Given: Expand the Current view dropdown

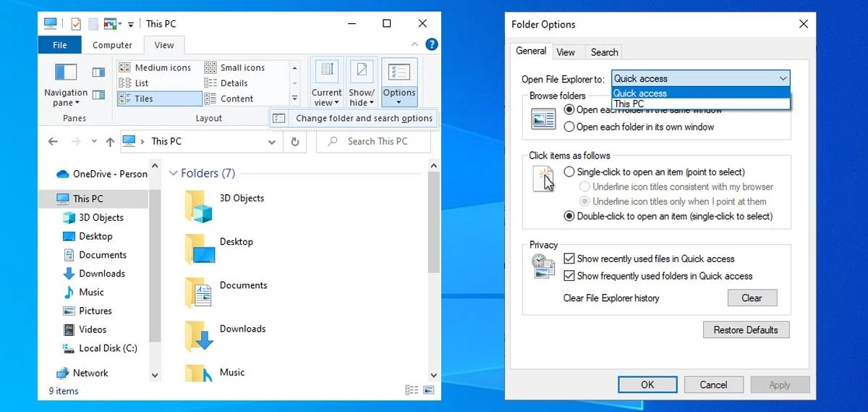Looking at the screenshot, I should (327, 83).
